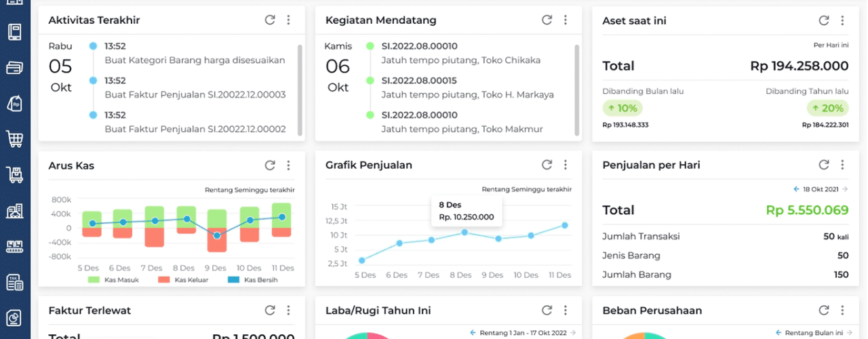Click the Rp price tag sidebar icon
This screenshot has height=339, width=868.
point(14,103)
